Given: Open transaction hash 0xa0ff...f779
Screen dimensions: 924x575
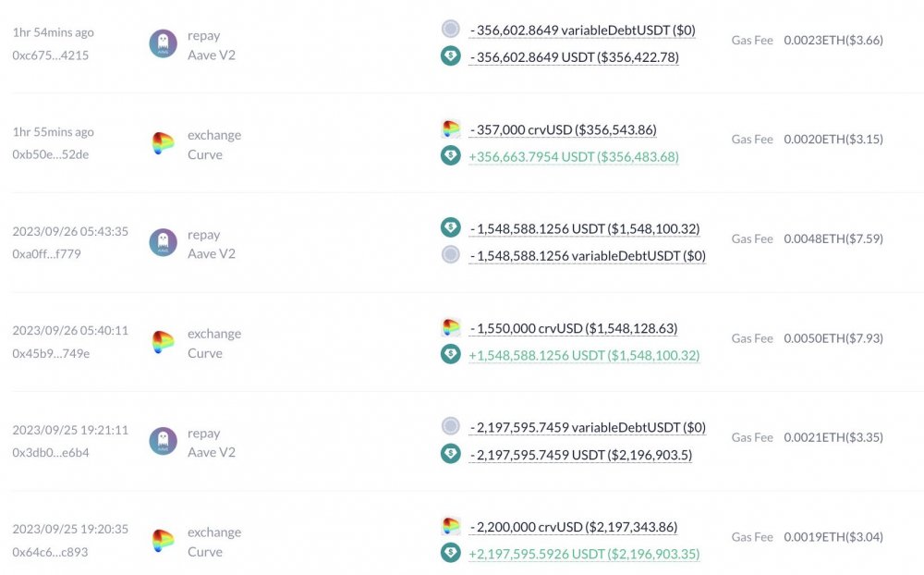Looking at the screenshot, I should 46,254.
